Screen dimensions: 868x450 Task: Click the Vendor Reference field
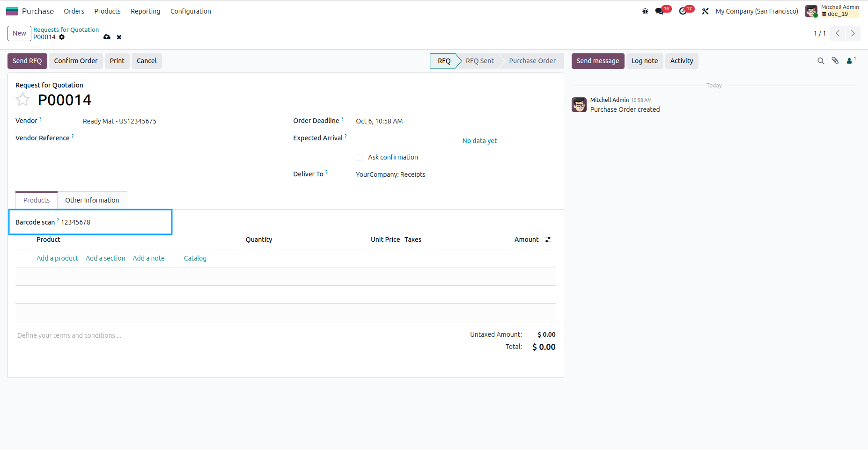(181, 138)
